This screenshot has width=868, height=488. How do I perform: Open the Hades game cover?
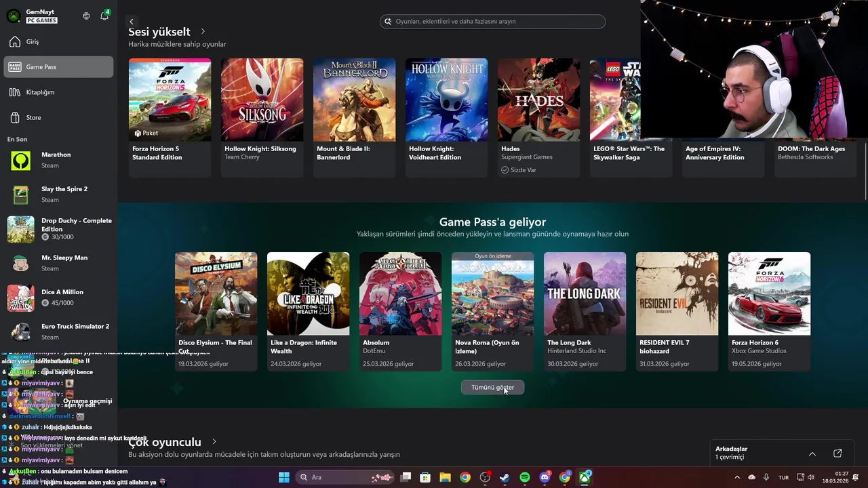tap(538, 100)
